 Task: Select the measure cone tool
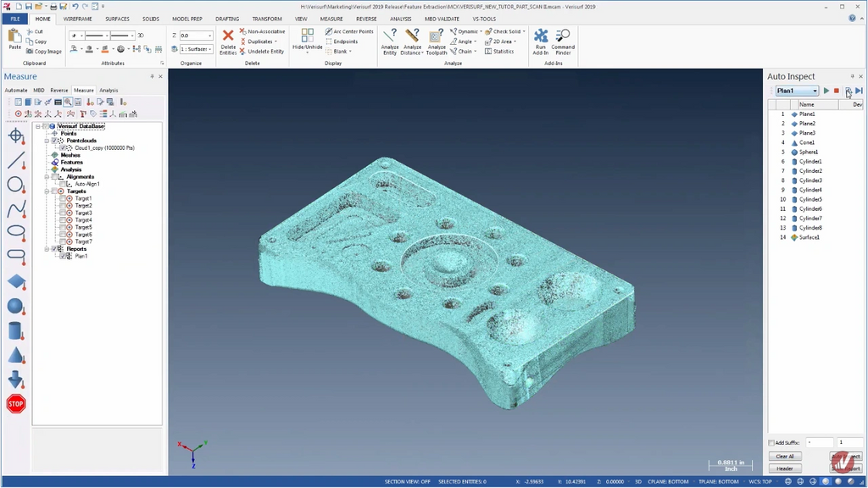[15, 355]
